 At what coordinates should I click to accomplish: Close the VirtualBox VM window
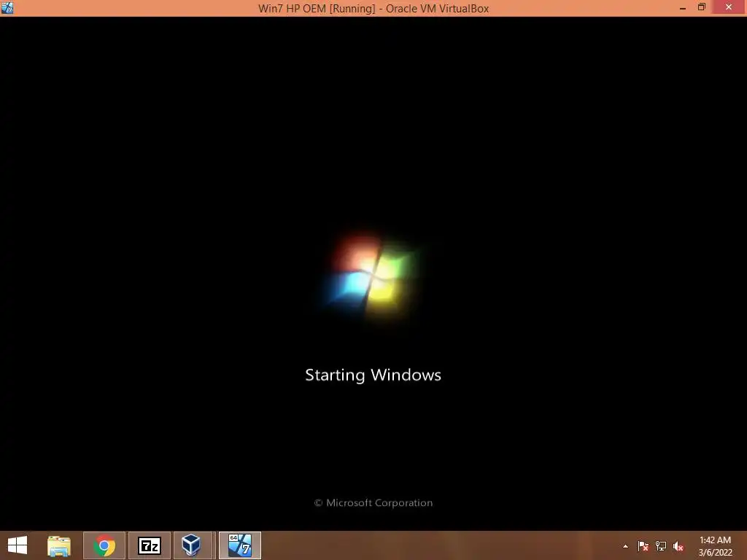[729, 7]
